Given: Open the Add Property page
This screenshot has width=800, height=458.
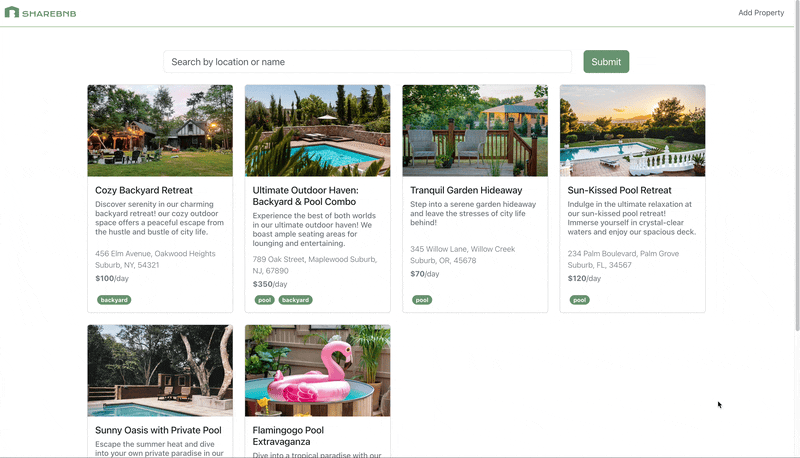Looking at the screenshot, I should 760,13.
